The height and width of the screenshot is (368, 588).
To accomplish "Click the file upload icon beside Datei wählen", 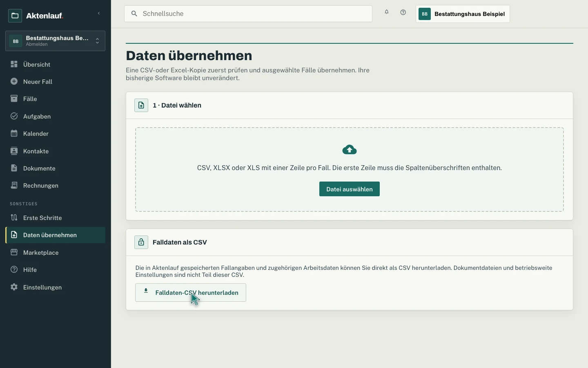I will click(x=141, y=105).
